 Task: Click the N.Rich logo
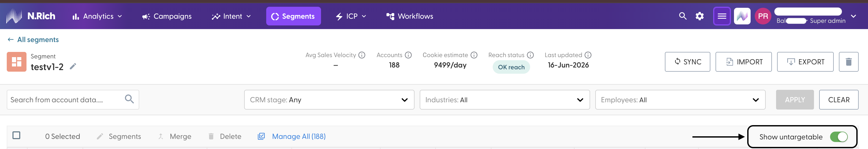coord(31,16)
